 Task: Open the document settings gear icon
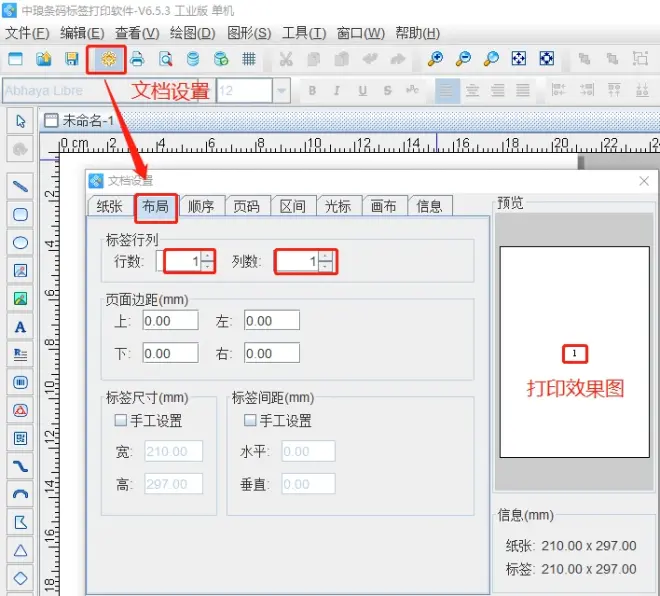click(x=106, y=59)
